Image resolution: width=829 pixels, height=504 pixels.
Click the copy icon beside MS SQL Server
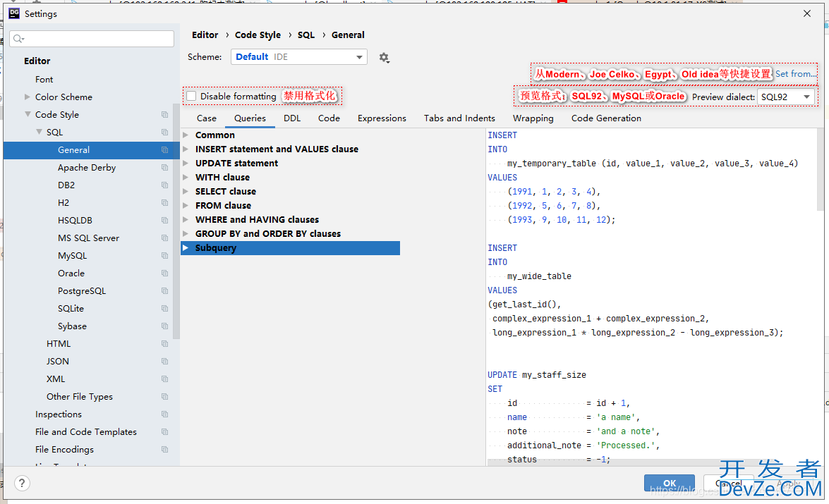(x=164, y=238)
